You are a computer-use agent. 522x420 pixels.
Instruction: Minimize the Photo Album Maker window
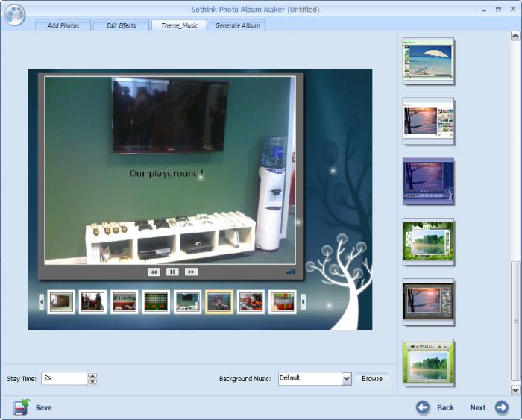pyautogui.click(x=484, y=10)
